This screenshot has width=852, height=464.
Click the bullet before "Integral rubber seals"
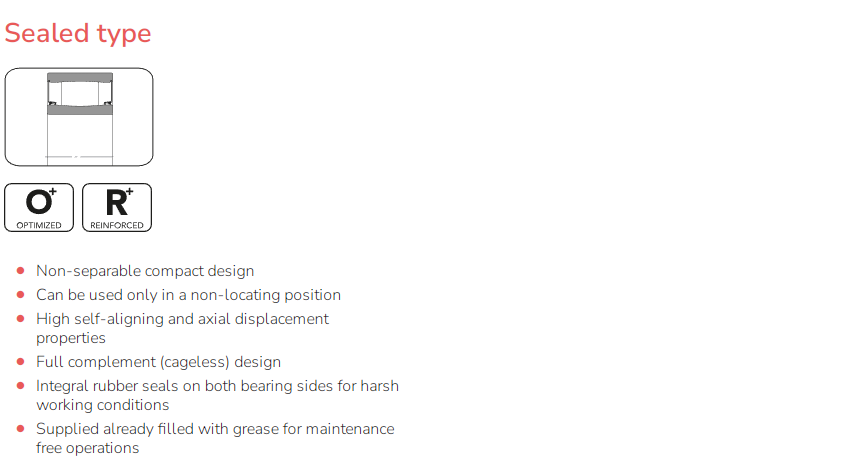pyautogui.click(x=21, y=386)
